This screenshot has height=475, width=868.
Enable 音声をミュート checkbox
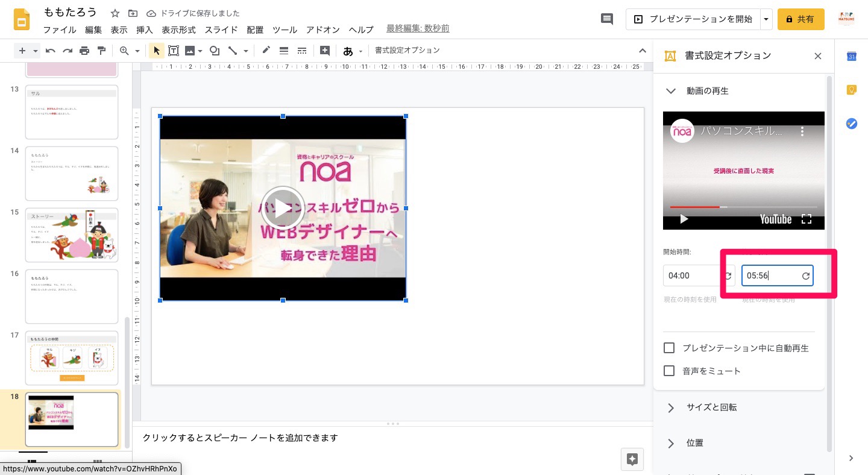click(x=668, y=371)
